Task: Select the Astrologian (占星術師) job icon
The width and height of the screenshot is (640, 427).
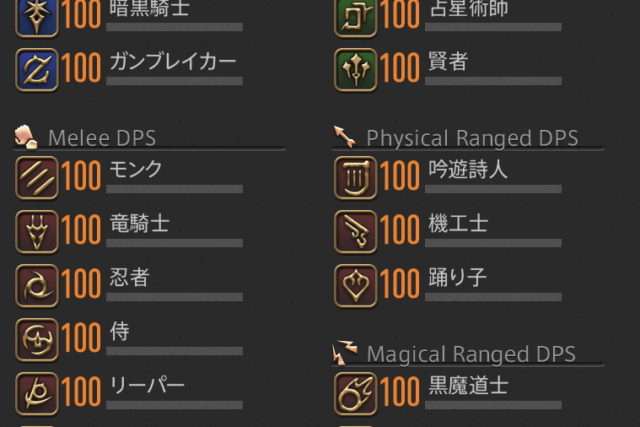Action: pyautogui.click(x=356, y=17)
